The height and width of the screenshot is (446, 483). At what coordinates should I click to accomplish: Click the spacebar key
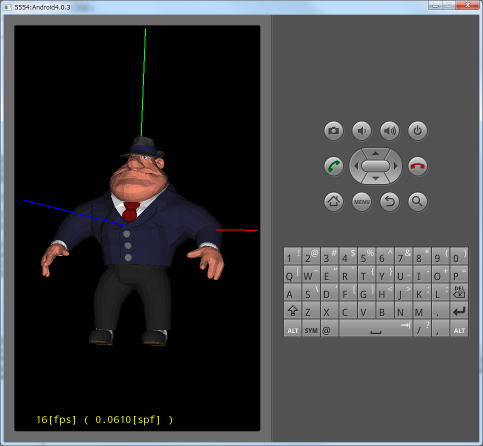(x=375, y=328)
